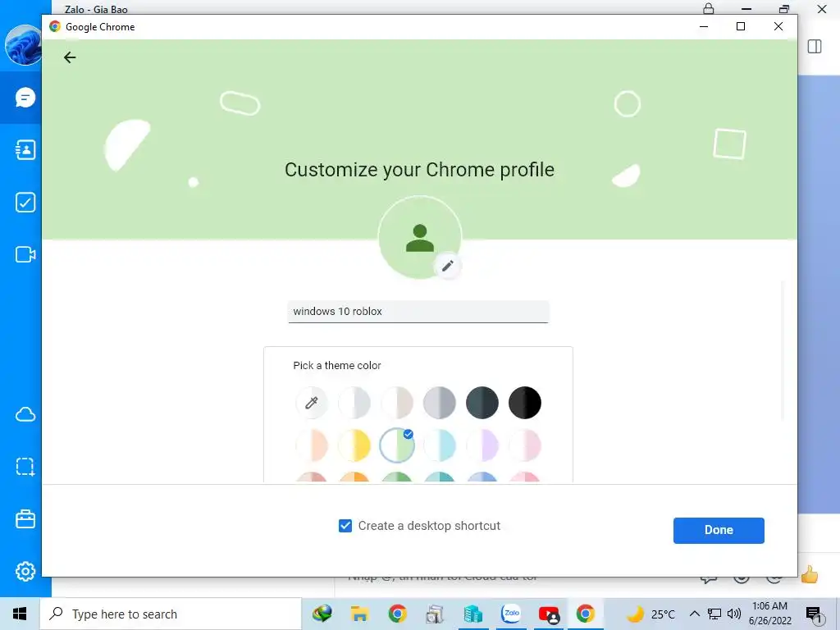Open Zalo messages chat icon
The width and height of the screenshot is (840, 630).
coord(25,98)
